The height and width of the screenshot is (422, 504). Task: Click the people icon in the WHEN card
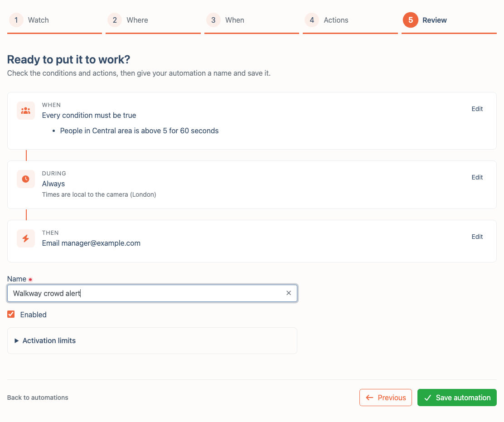(x=26, y=111)
